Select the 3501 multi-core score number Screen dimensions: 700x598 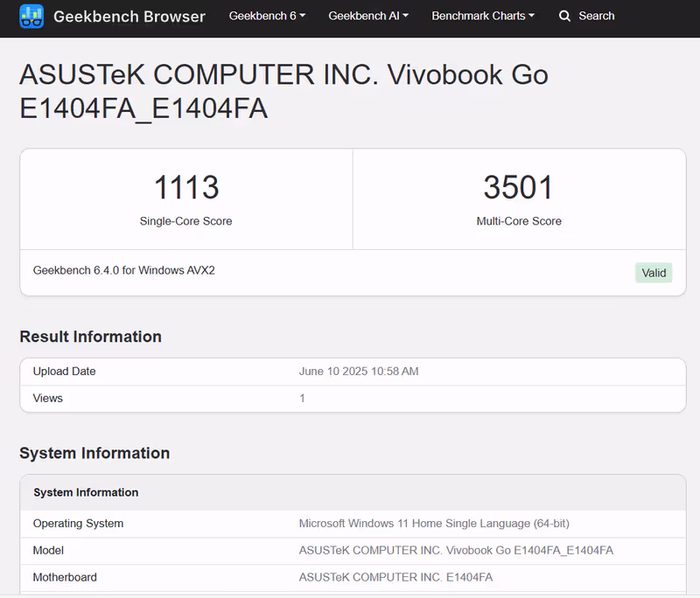point(519,187)
